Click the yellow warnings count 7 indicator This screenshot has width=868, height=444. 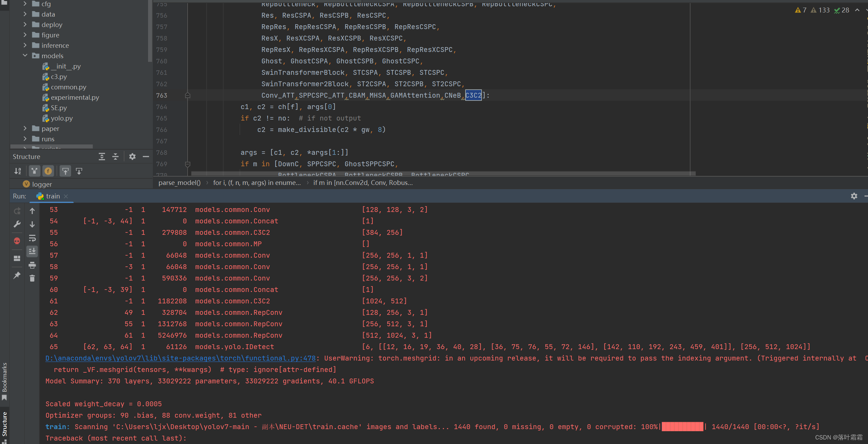pos(801,10)
